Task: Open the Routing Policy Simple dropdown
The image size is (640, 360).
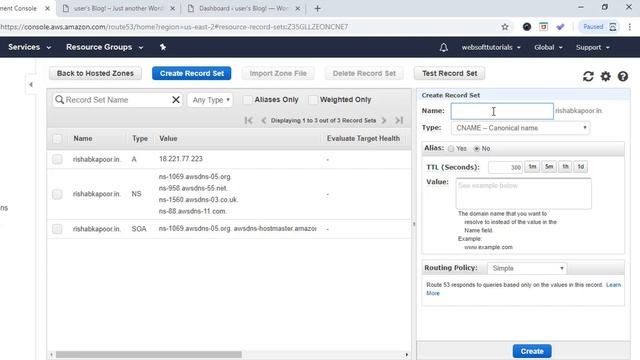Action: tap(527, 268)
